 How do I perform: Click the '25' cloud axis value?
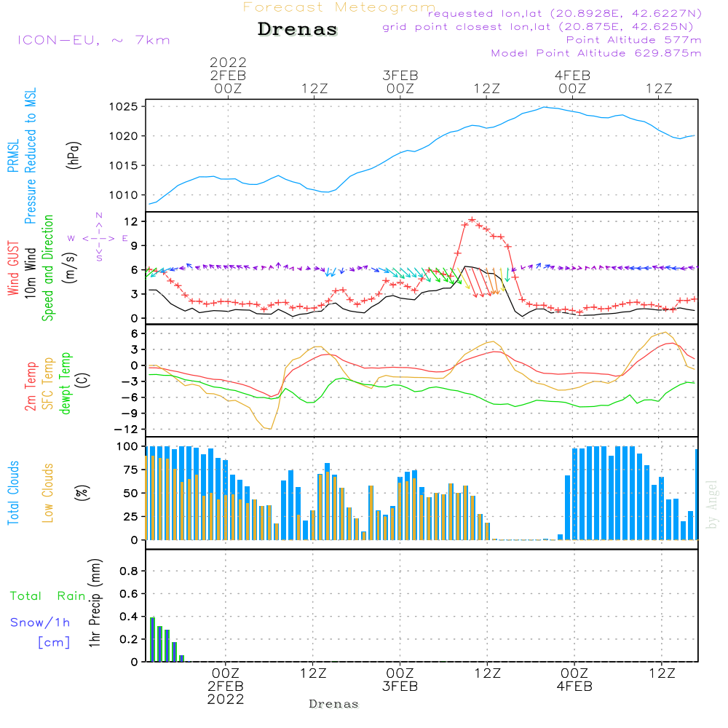tap(131, 517)
